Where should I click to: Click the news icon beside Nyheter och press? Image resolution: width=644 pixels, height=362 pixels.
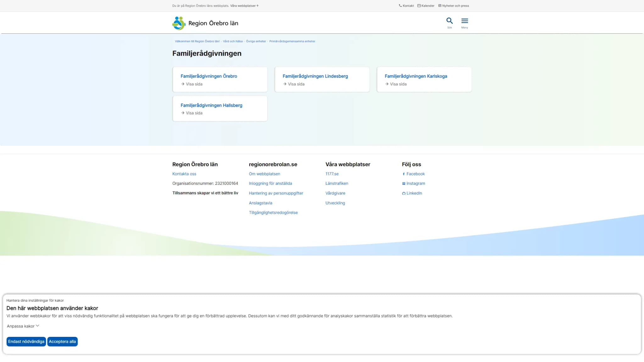(440, 6)
